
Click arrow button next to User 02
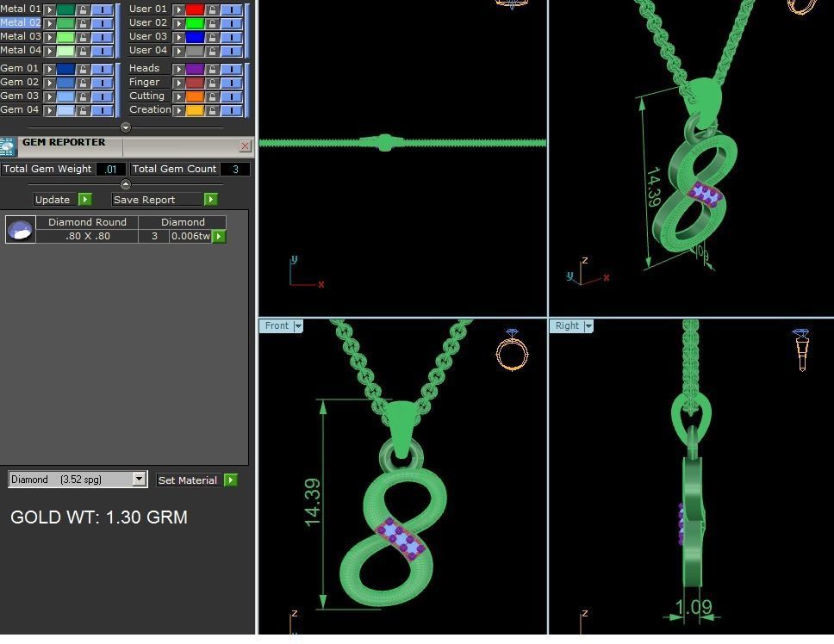(x=178, y=23)
